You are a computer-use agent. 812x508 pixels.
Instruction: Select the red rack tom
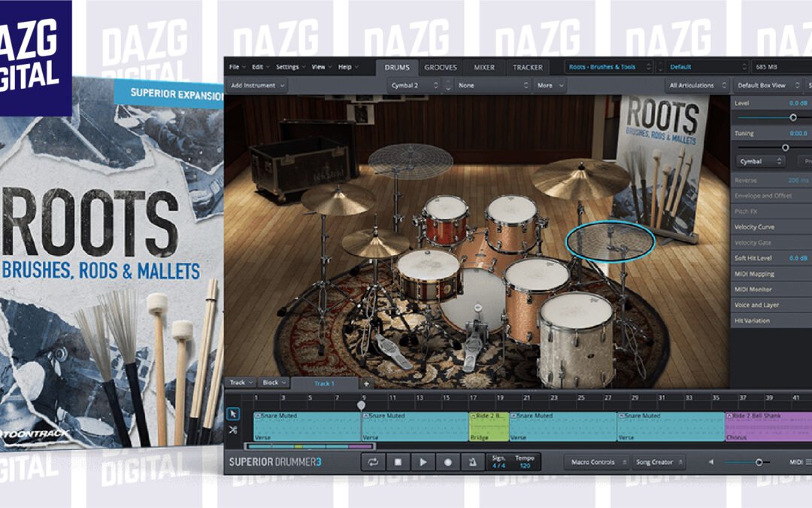[x=446, y=219]
